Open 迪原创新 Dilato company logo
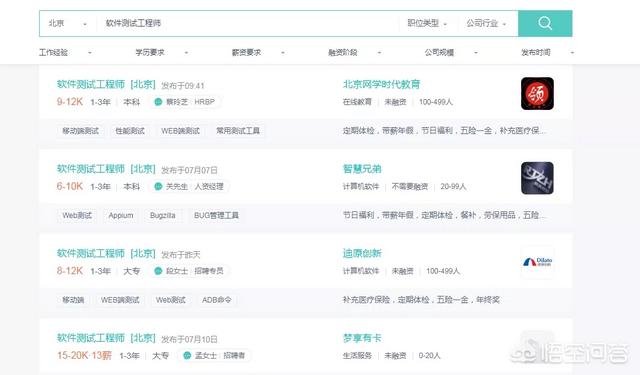This screenshot has height=375, width=640. pyautogui.click(x=537, y=262)
